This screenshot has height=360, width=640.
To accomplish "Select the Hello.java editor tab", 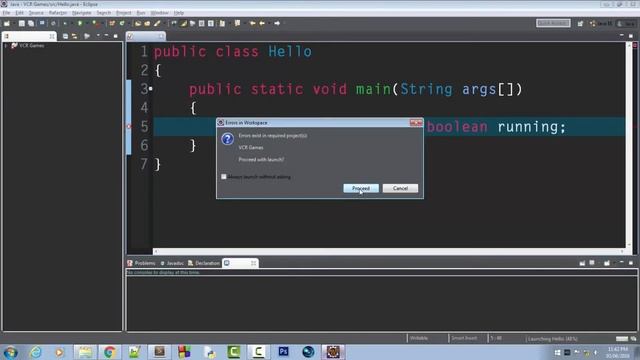I will point(146,36).
